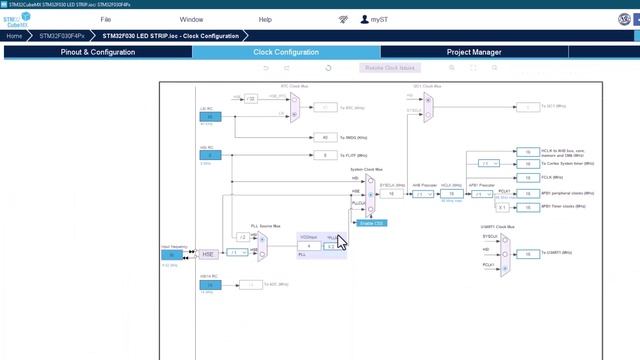This screenshot has height=360, width=640.
Task: Click the /32 HSE divider box
Action: click(251, 98)
